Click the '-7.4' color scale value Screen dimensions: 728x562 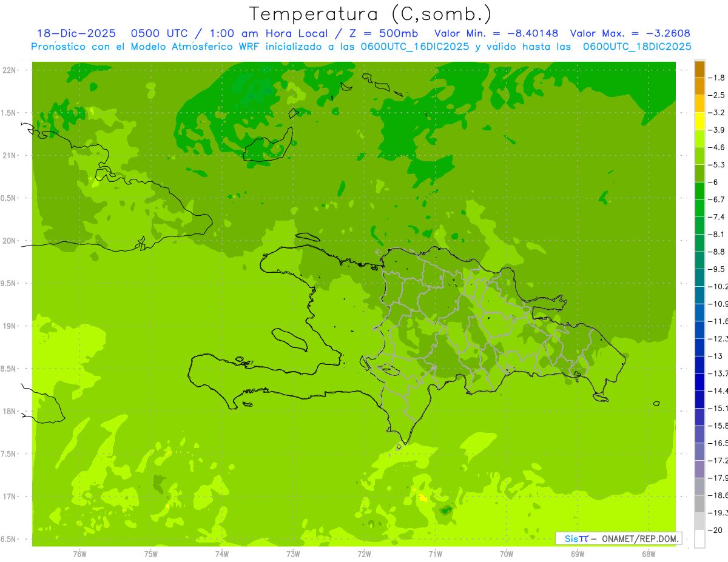coord(716,217)
